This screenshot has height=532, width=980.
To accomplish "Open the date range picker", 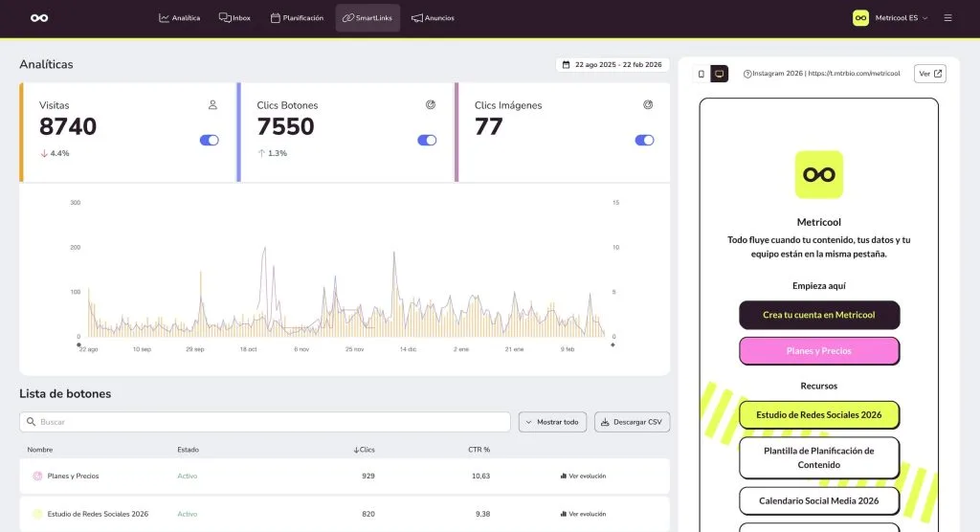I will [609, 65].
